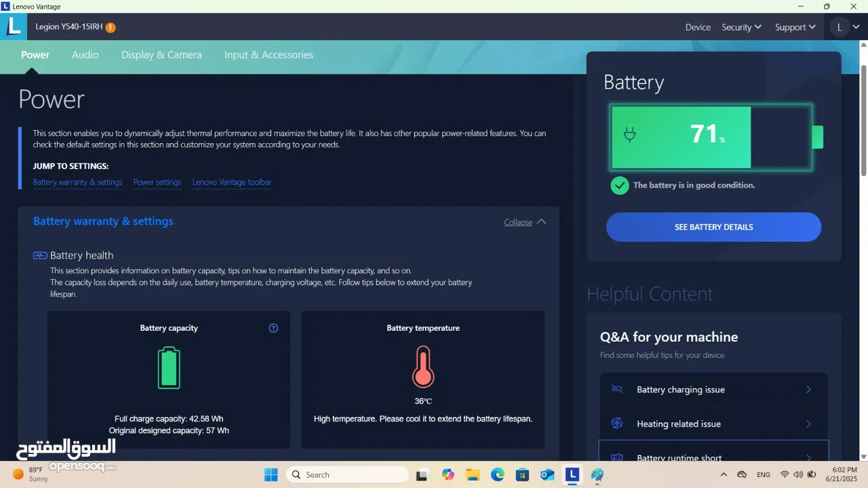Expand the Security dropdown

(741, 27)
